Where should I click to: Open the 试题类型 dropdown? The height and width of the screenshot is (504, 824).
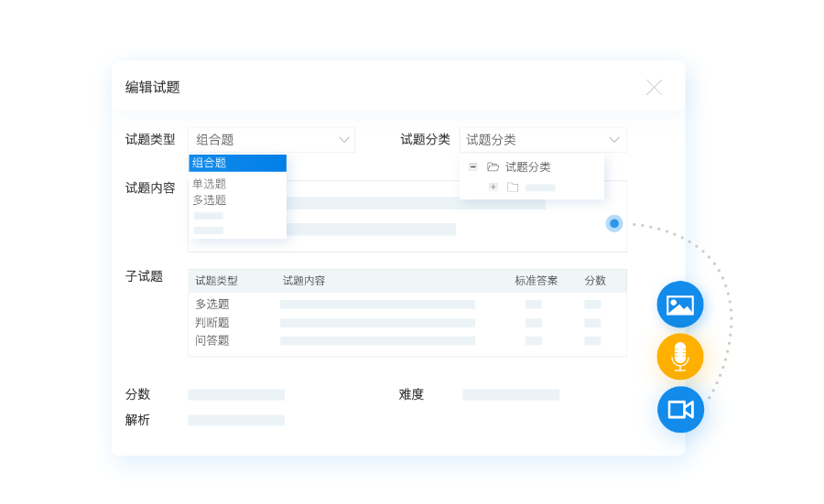271,140
